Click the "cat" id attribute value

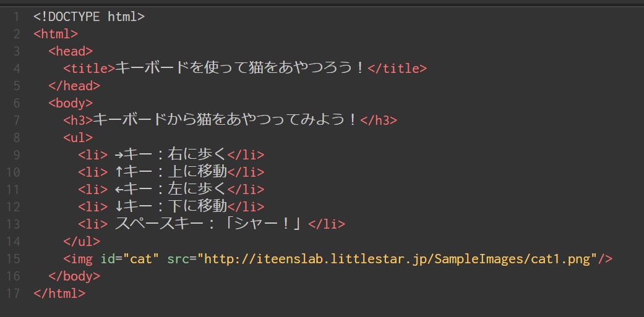142,258
